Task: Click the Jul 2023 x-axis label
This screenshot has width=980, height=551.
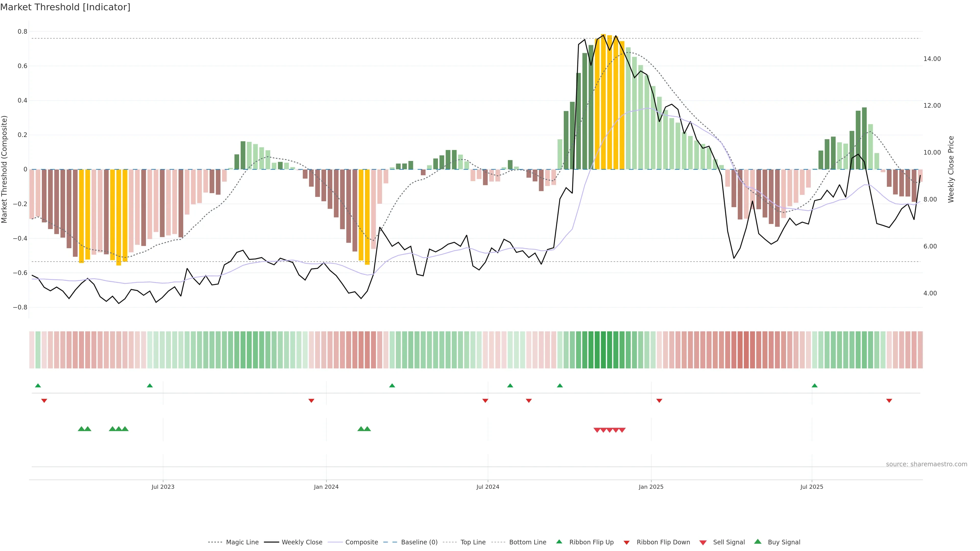Action: (163, 487)
